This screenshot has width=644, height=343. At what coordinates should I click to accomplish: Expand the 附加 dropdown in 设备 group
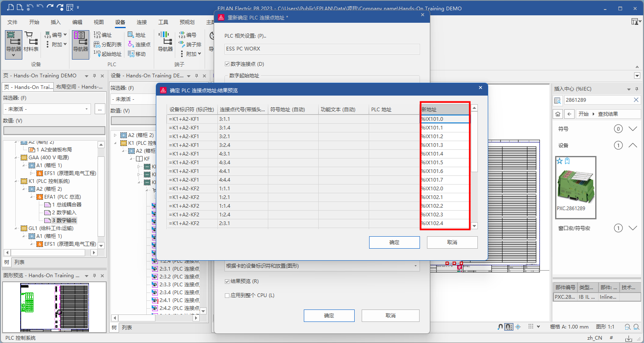65,44
